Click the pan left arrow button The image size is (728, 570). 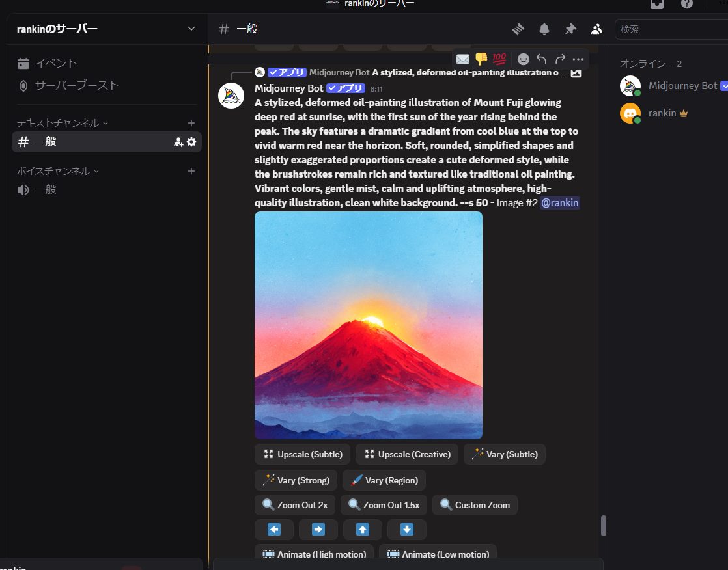click(x=274, y=530)
